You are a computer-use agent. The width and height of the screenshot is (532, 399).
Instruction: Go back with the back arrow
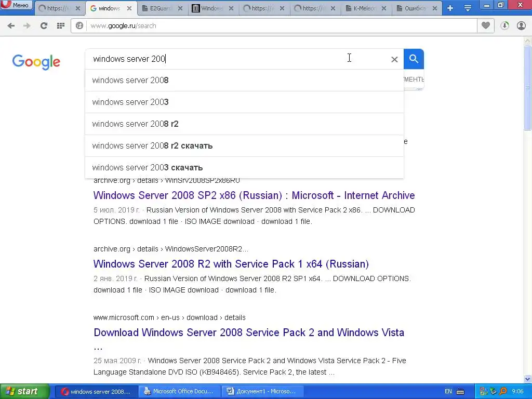pyautogui.click(x=11, y=26)
